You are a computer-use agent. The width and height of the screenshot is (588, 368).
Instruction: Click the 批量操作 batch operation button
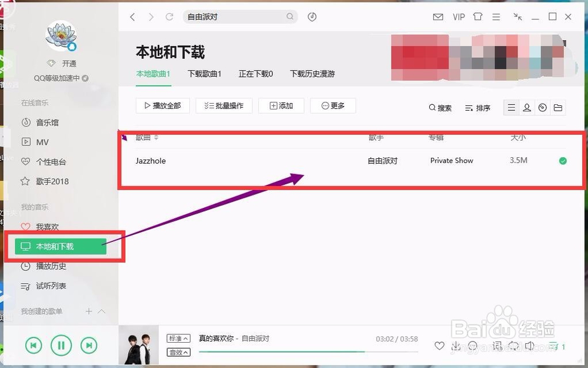[224, 106]
